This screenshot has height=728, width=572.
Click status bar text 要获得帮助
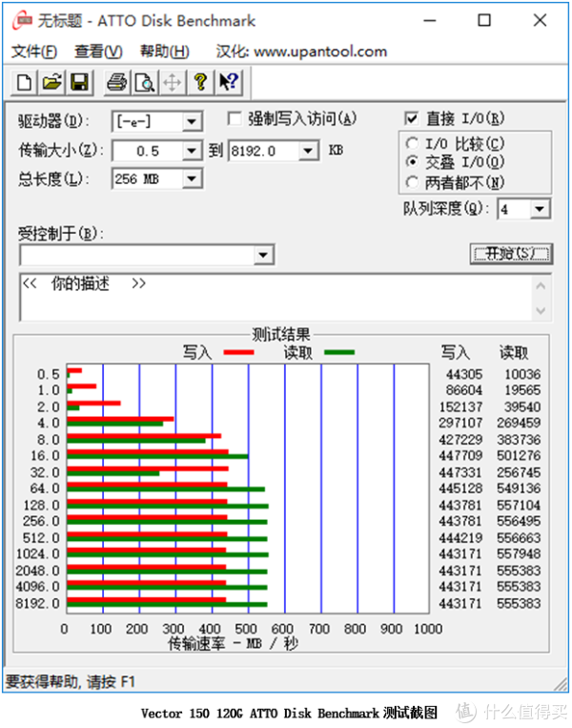pyautogui.click(x=70, y=682)
